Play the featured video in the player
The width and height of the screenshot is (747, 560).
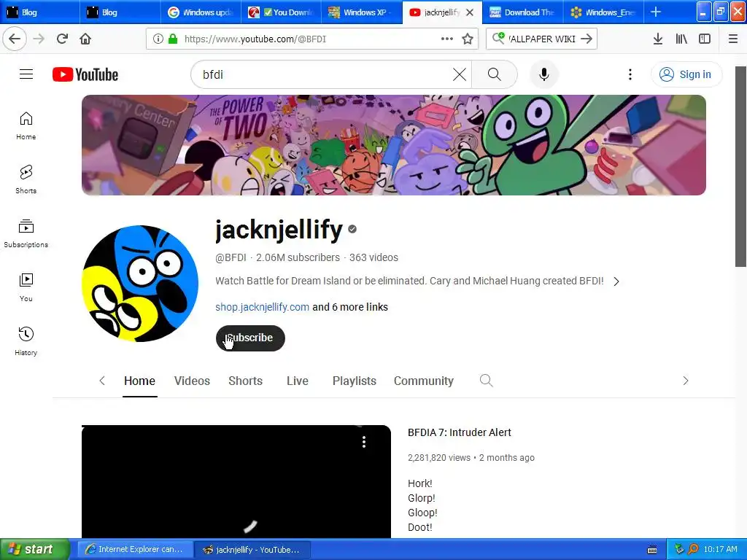click(236, 481)
